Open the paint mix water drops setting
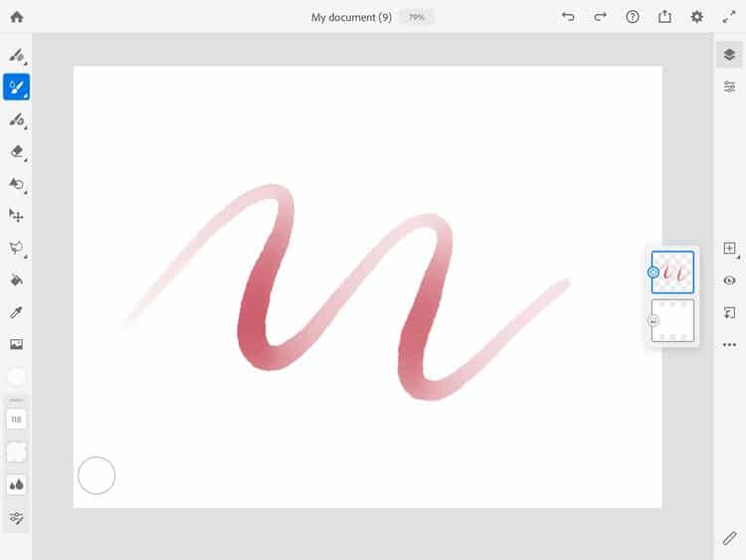Screen dimensions: 746x560 point(16,484)
